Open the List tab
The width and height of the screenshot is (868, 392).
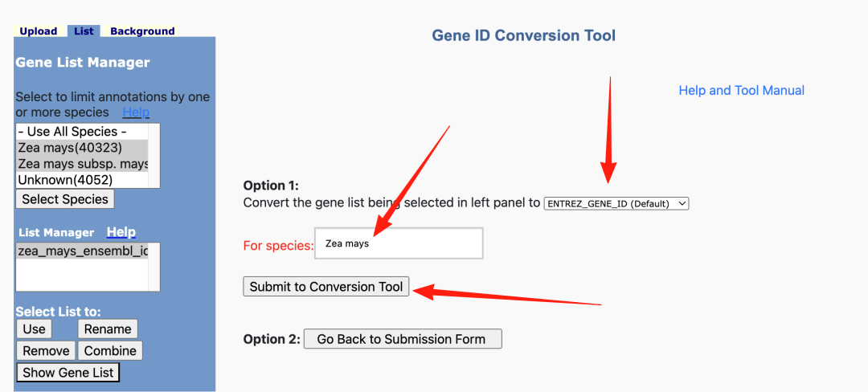click(84, 31)
